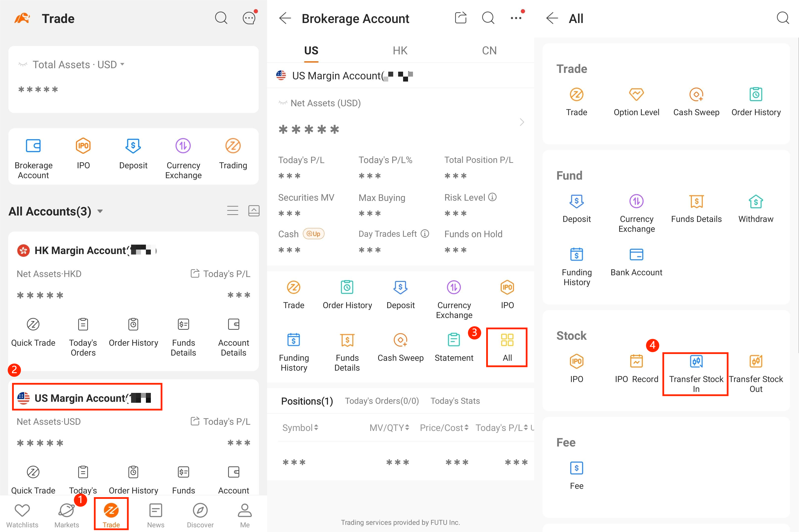Share Brokerage Account page icon
Viewport: 799px width, 532px height.
[460, 18]
